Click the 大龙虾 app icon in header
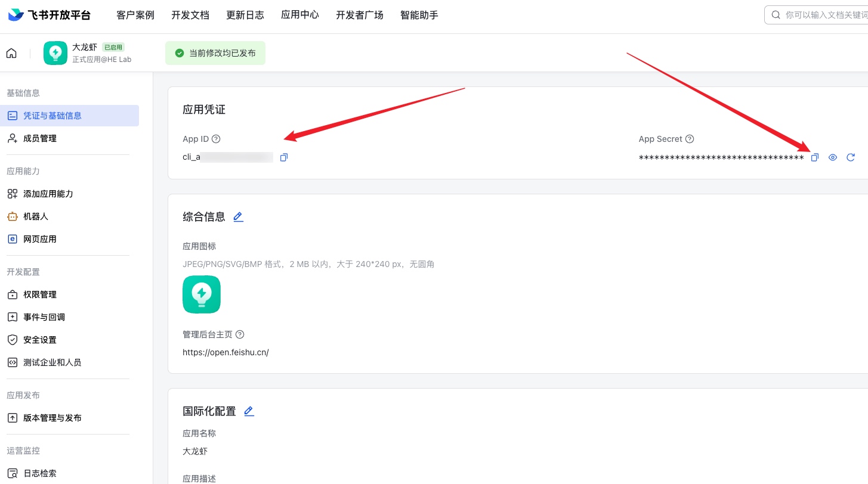This screenshot has height=484, width=868. click(55, 53)
